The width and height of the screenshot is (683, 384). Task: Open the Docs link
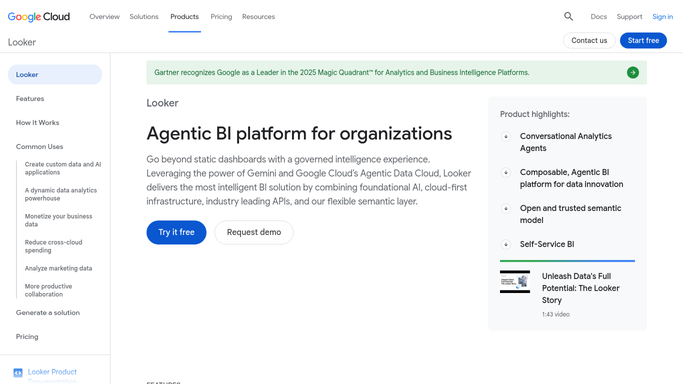pos(598,17)
